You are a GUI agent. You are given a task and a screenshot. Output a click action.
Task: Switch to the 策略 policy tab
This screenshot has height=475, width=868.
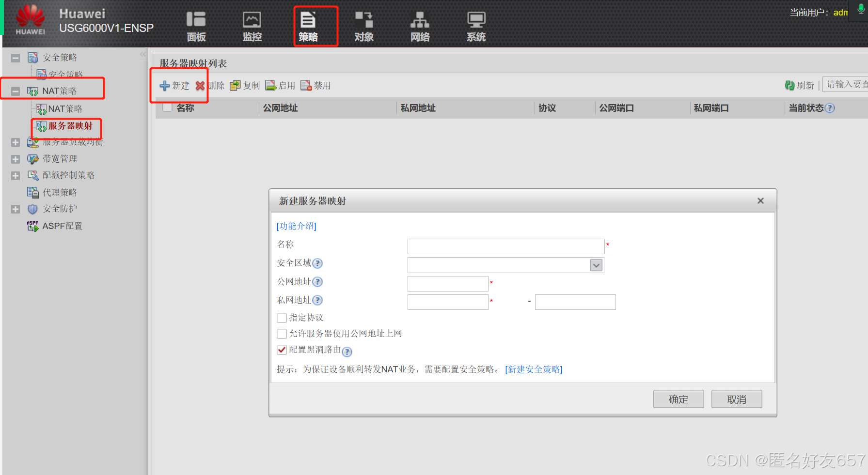308,26
